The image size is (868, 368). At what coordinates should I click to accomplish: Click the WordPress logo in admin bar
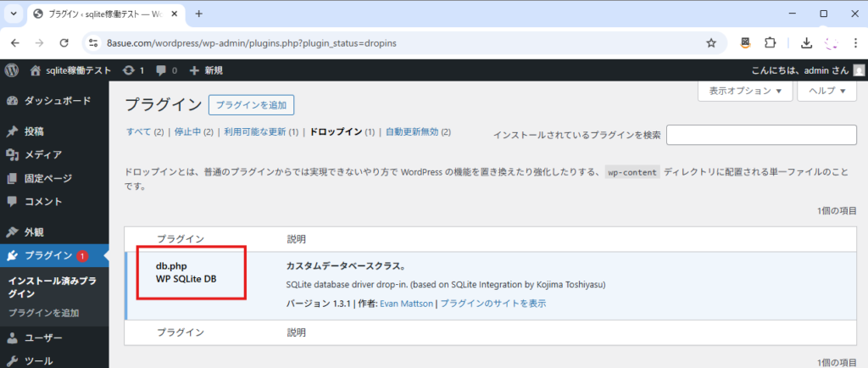[x=12, y=70]
